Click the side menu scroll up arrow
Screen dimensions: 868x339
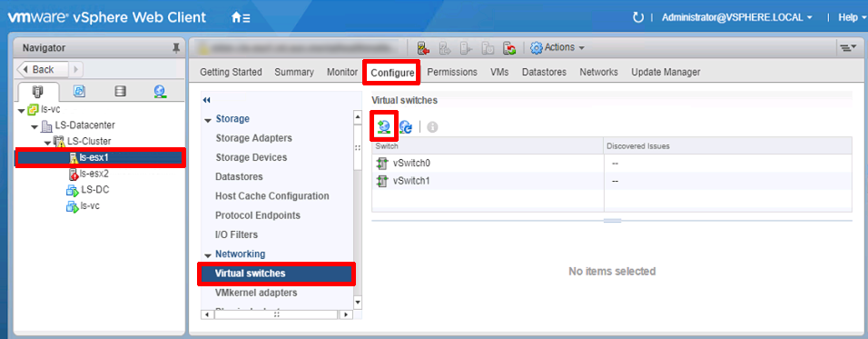point(358,117)
